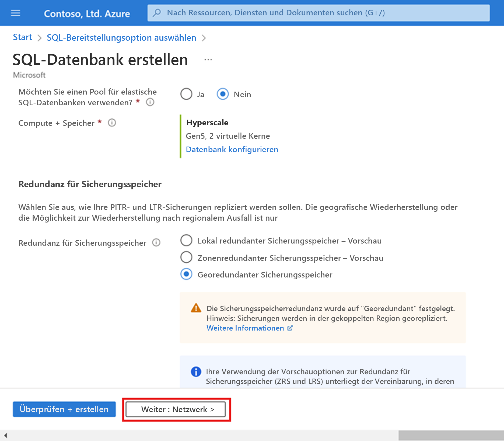Click the blue information circle icon
The width and height of the screenshot is (504, 441).
point(196,372)
